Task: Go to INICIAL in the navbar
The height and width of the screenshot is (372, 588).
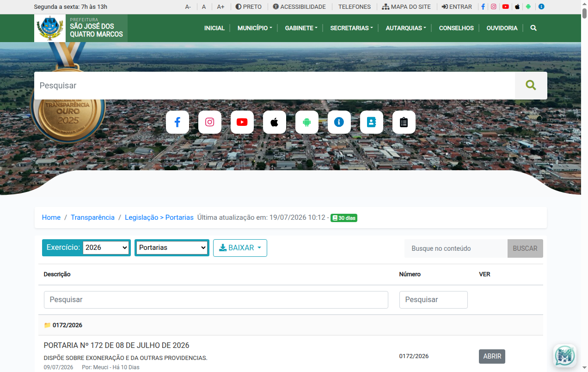Action: pos(214,28)
